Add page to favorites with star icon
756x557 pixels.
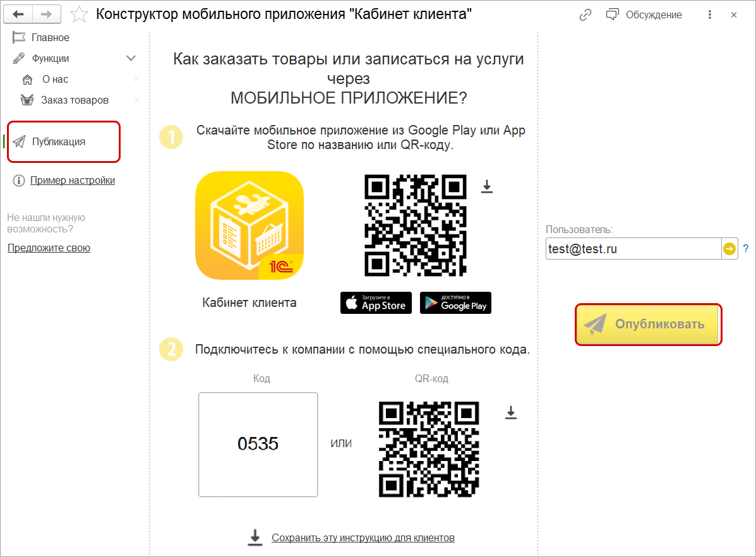pyautogui.click(x=79, y=15)
